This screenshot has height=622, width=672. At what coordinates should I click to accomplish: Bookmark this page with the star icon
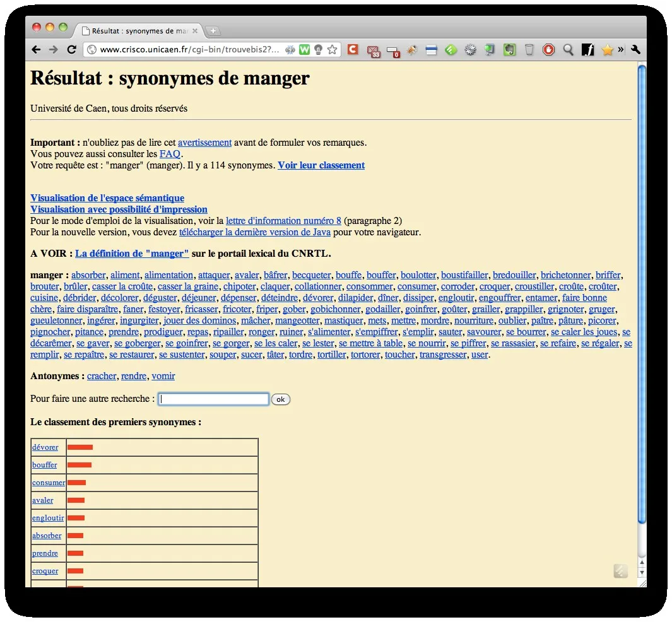pyautogui.click(x=332, y=50)
